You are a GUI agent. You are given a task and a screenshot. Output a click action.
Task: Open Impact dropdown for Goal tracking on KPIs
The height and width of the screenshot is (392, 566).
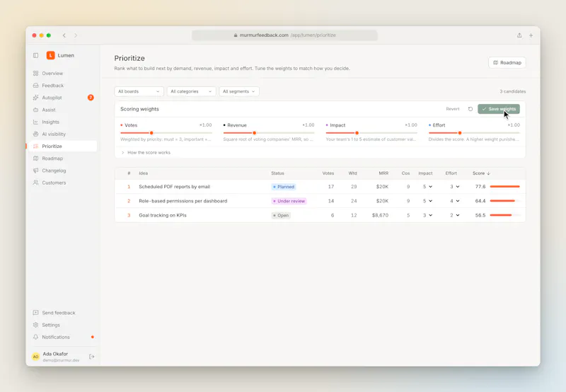427,215
